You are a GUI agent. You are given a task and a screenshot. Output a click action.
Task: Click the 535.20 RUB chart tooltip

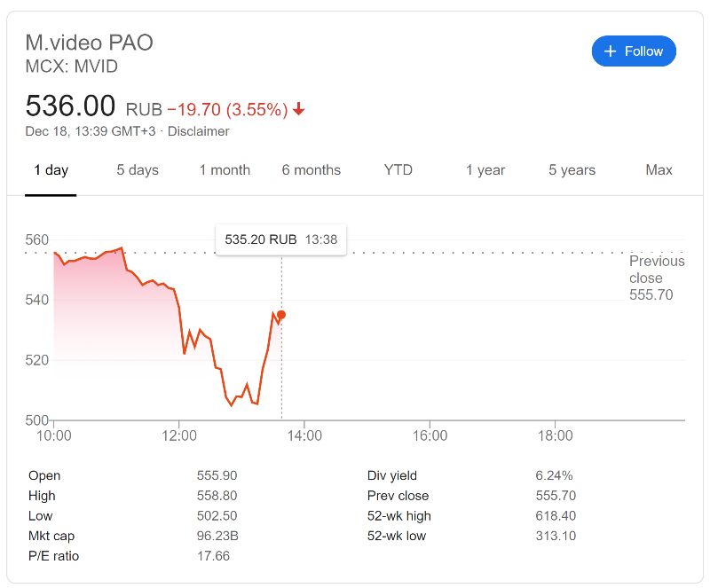tap(280, 239)
